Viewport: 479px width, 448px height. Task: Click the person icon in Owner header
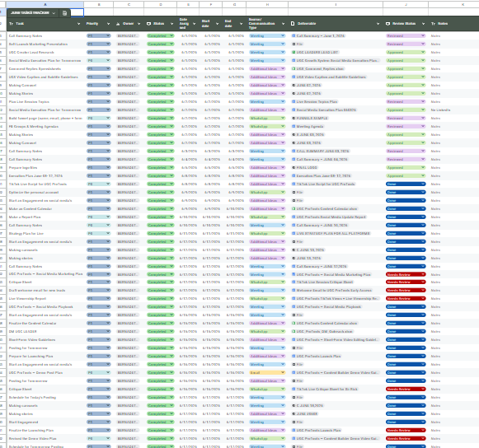(118, 24)
